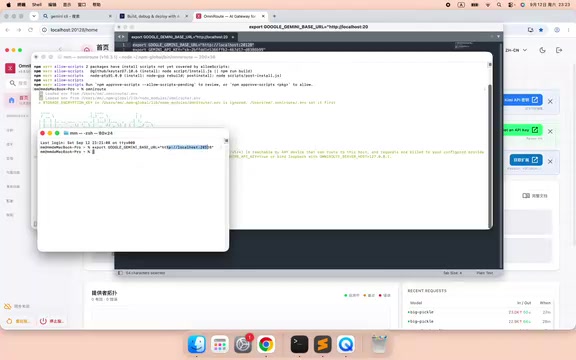Close the Sublime Text file tab
Image resolution: width=576 pixels, height=360 pixels.
[x=233, y=37]
